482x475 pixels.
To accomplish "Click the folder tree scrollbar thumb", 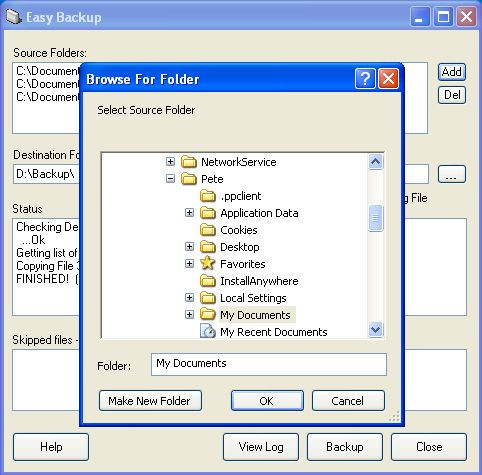I will tap(375, 218).
